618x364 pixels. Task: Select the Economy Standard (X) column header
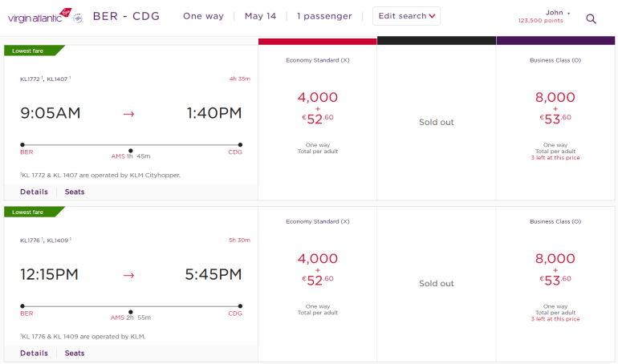317,60
